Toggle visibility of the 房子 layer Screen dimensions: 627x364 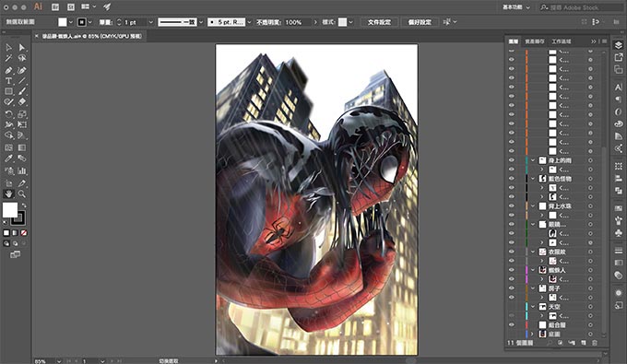(x=512, y=288)
